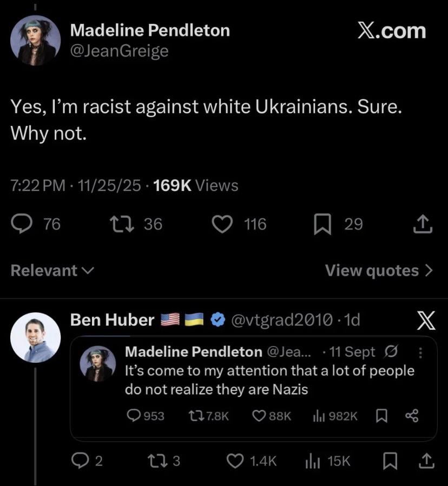Image resolution: width=448 pixels, height=486 pixels.
Task: Like the main post with 116 likes
Action: (x=221, y=224)
